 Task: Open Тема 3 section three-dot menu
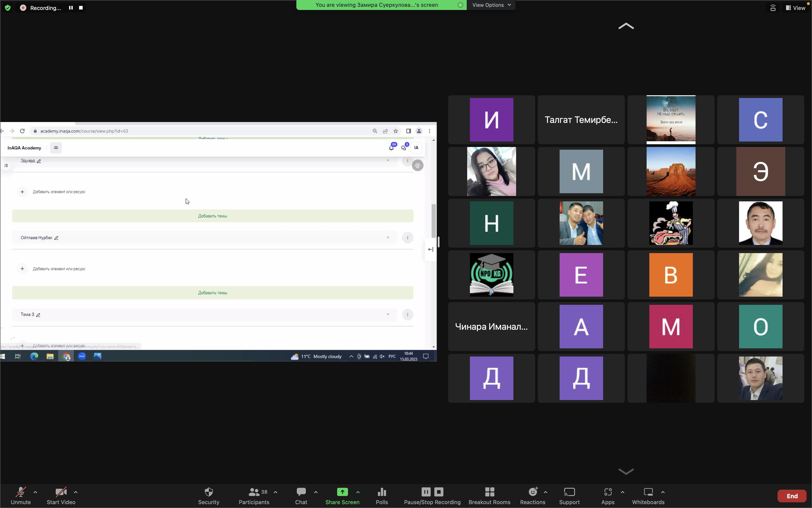408,315
